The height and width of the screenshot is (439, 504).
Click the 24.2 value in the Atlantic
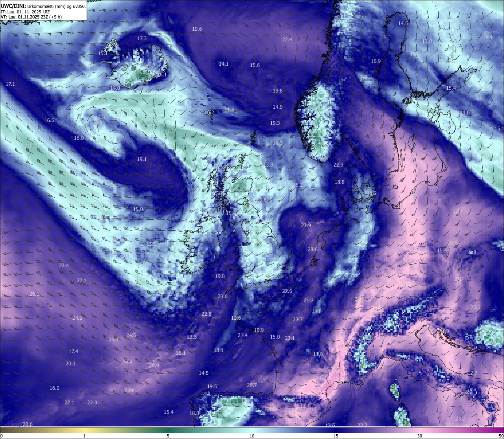77,318
